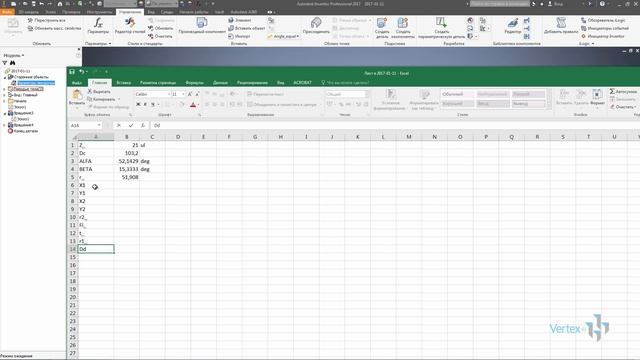Screen dimensions: 640x360
Task: Confirm entry with formula bar checkmark
Action: point(131,125)
